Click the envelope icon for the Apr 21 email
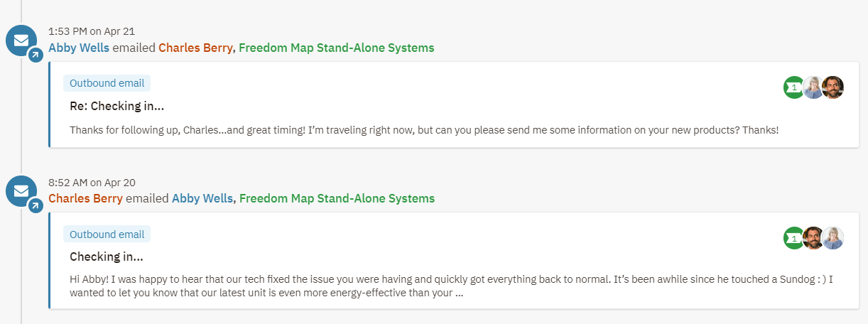Screen dimensions: 868x324 pyautogui.click(x=21, y=40)
